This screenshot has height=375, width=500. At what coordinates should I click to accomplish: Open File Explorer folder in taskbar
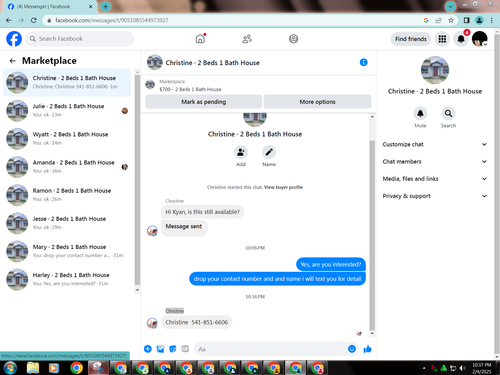click(33, 368)
